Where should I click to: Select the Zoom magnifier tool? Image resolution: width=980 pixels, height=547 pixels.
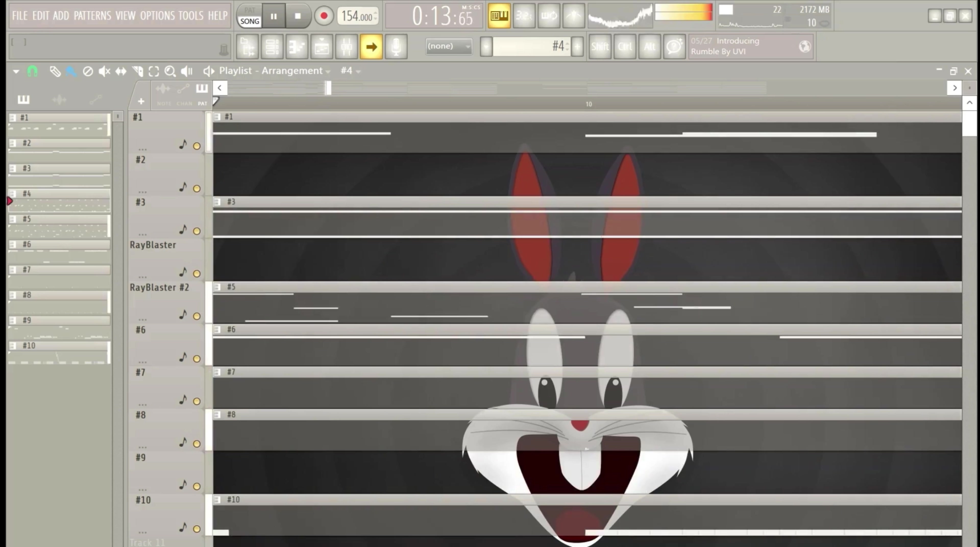(170, 71)
